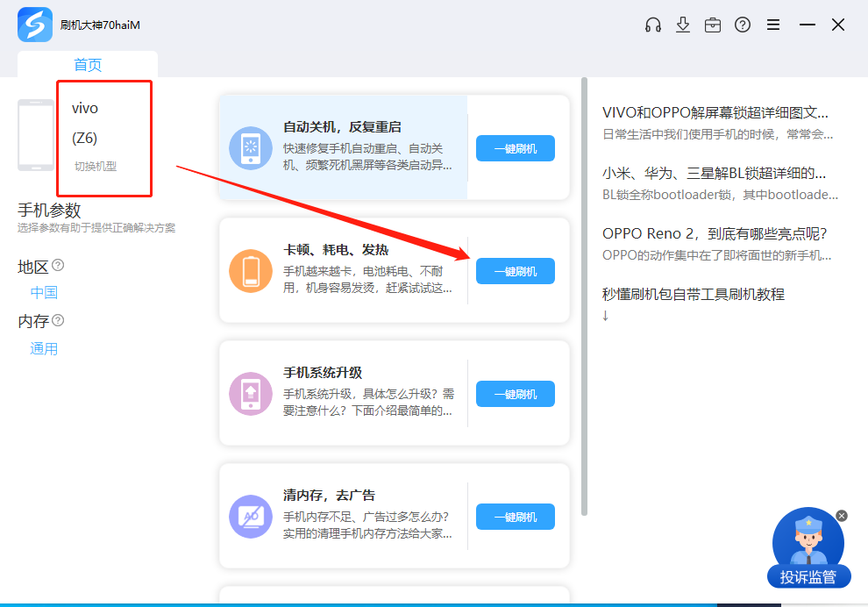Screen dimensions: 868x607
Task: Click the vivo brand name text
Action: 85,108
